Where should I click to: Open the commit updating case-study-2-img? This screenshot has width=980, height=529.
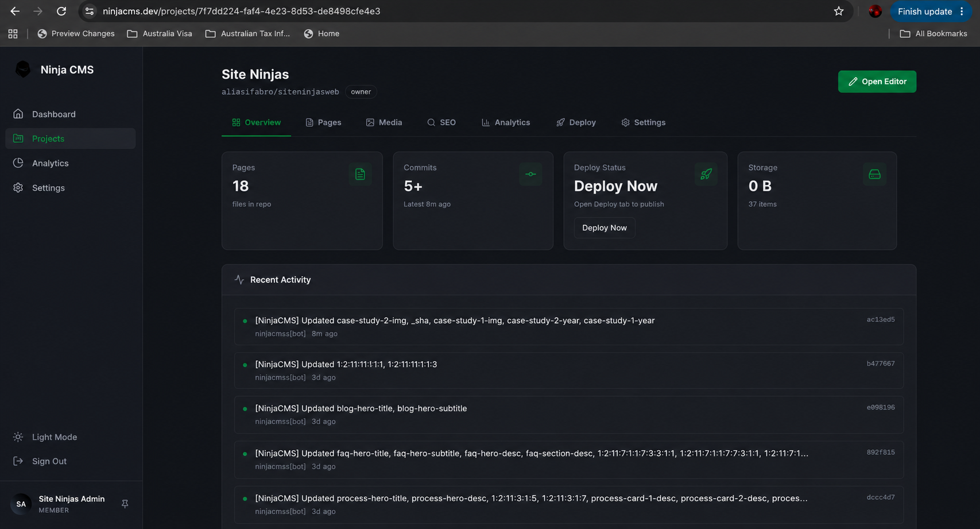568,326
